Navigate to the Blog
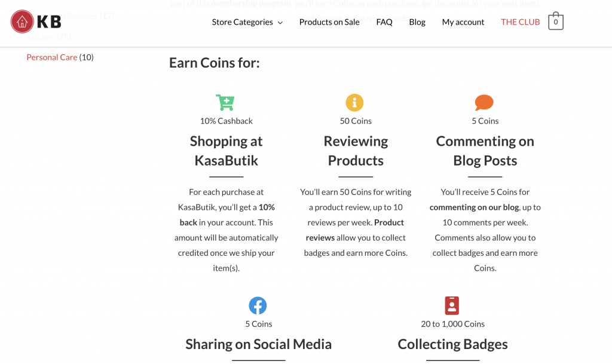 point(417,22)
